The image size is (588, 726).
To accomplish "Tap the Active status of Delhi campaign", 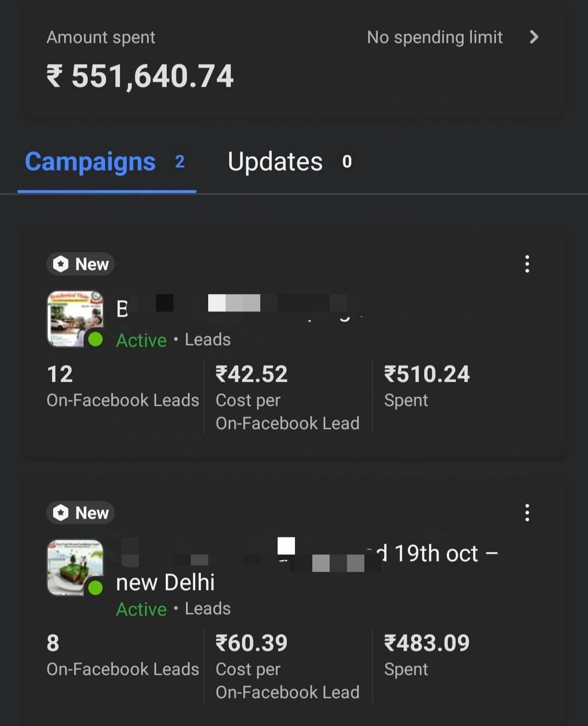I will click(141, 609).
